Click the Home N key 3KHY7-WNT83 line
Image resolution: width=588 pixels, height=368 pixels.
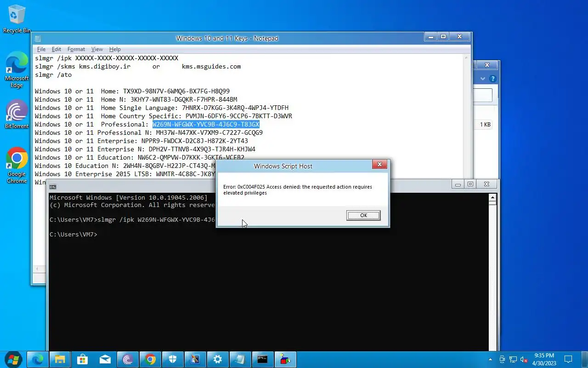136,99
